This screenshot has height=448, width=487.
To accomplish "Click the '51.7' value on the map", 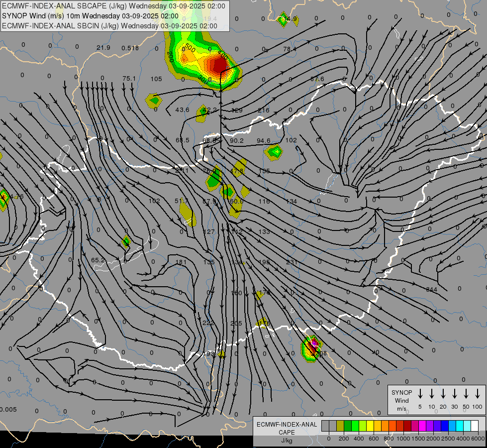I will point(182,201).
